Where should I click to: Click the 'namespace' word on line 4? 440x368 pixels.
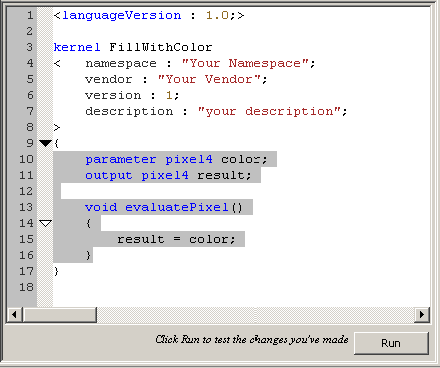click(121, 63)
